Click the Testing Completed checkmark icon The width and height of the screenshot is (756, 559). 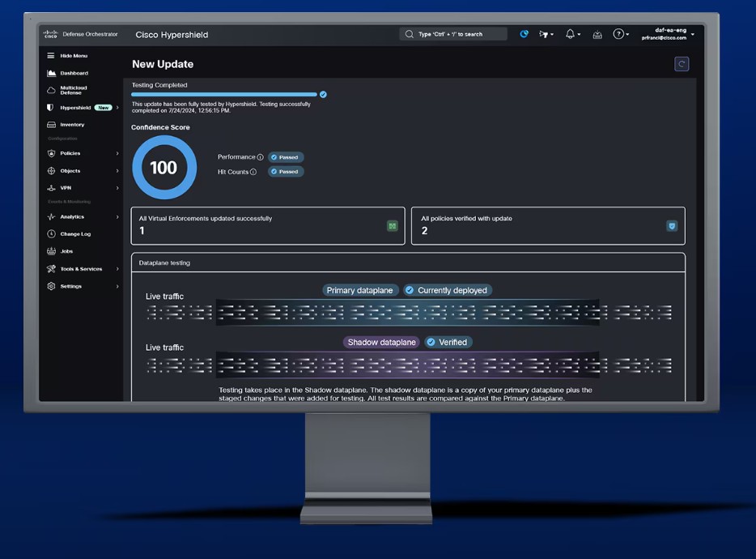(x=323, y=94)
